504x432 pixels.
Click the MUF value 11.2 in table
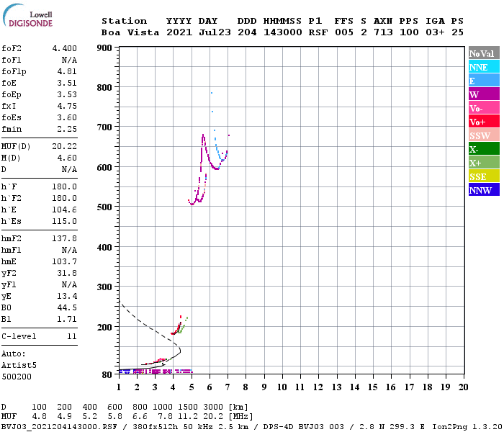(188, 417)
